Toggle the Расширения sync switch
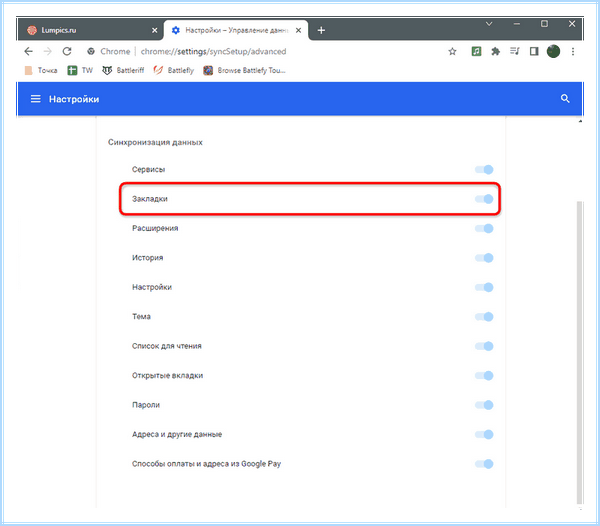 point(484,228)
